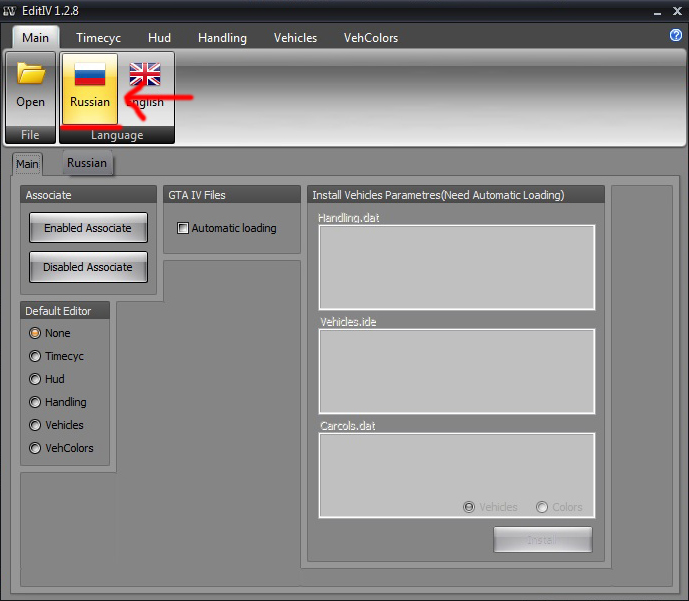Open a file with the folder icon

[x=30, y=89]
